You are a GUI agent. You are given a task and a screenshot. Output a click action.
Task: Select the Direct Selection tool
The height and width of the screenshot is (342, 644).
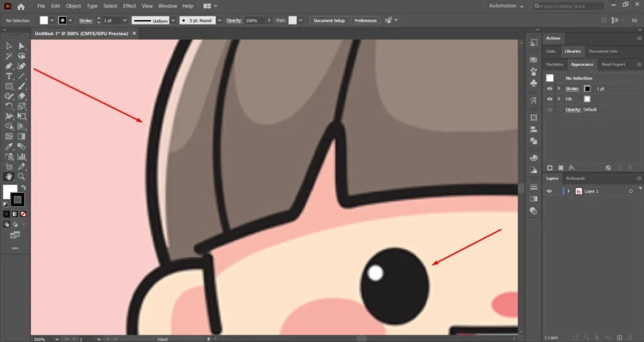(x=21, y=46)
